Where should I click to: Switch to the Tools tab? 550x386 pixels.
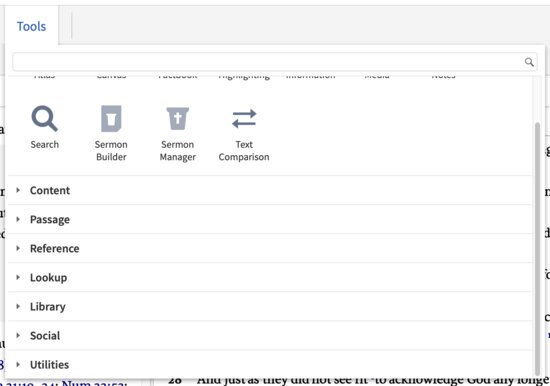pos(31,26)
